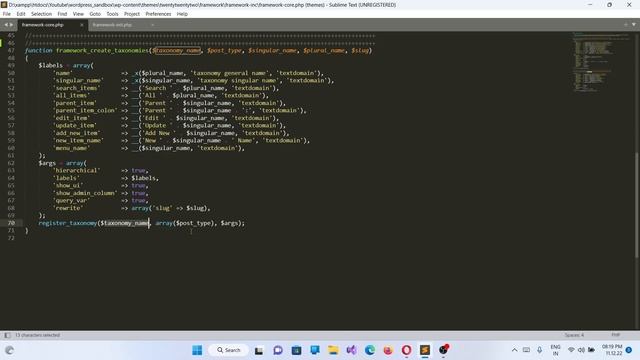Show hidden tray icons chevron

coord(515,350)
